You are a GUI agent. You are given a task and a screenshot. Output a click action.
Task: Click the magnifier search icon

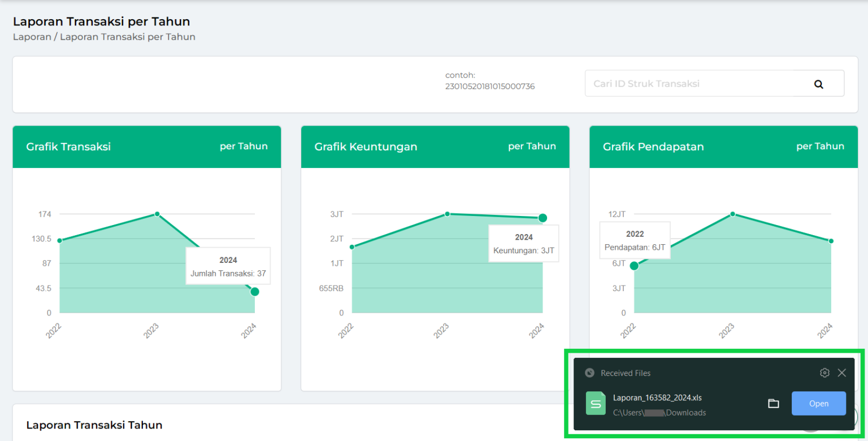818,84
